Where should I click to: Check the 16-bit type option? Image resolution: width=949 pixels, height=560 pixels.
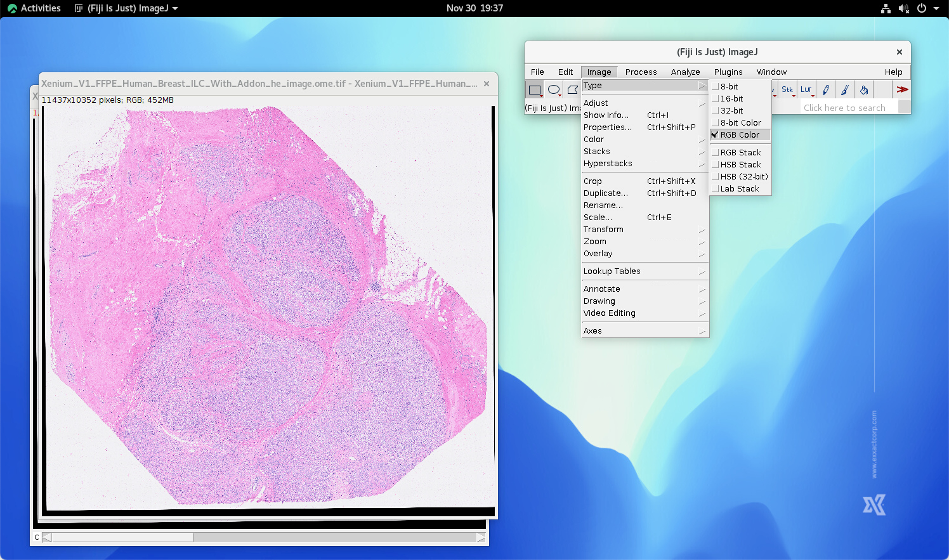click(740, 98)
